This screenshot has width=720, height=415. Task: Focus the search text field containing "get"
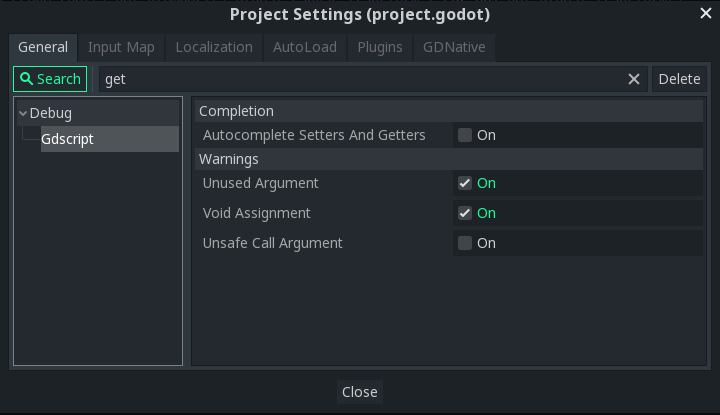pos(360,79)
